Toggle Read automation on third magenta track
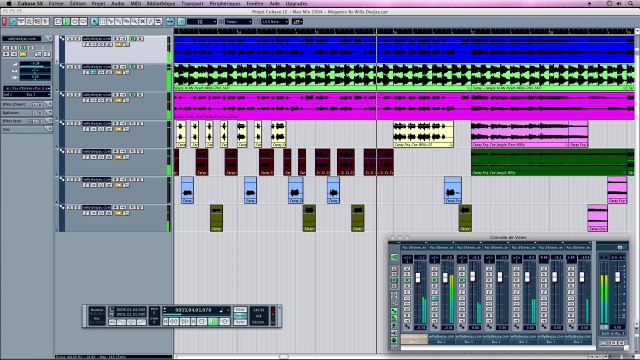This screenshot has width=640, height=360. click(133, 95)
